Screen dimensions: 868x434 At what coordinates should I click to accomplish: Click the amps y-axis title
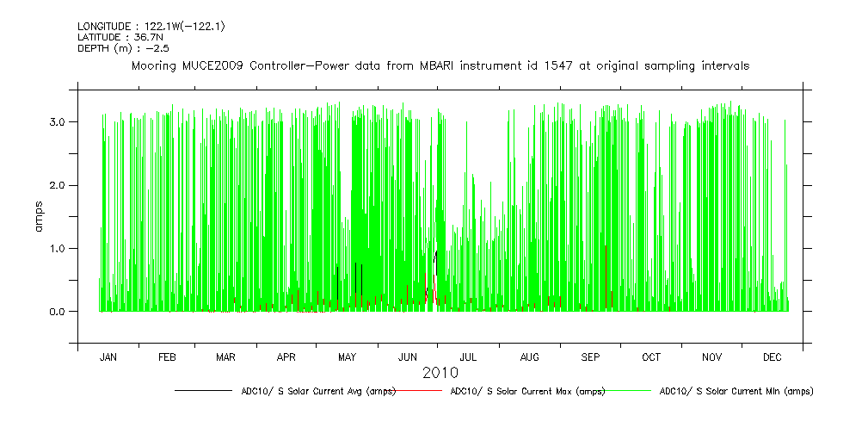(x=38, y=216)
